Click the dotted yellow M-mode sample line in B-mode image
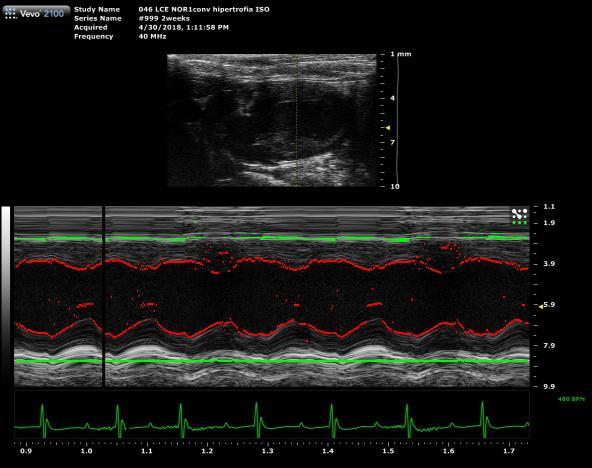 297,120
